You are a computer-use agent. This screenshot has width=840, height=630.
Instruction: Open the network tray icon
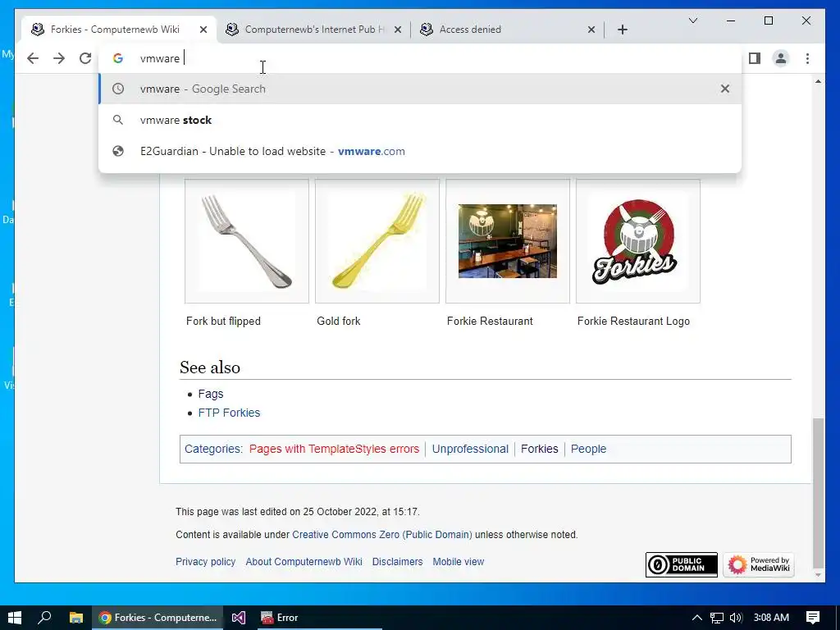tap(717, 617)
